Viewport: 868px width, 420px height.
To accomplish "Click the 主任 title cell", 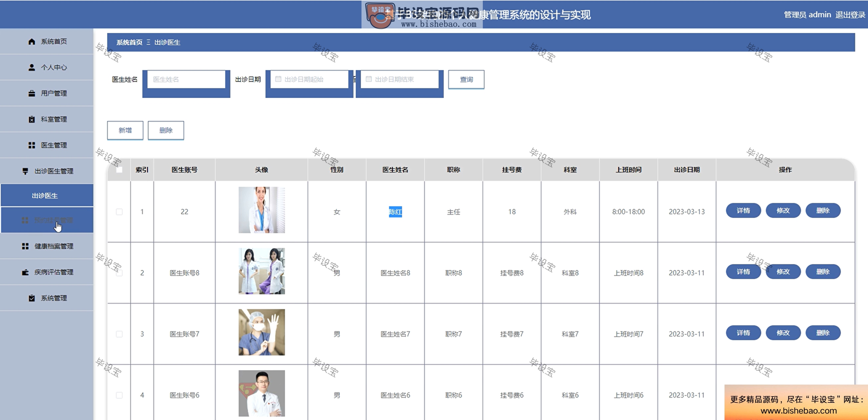I will pos(454,212).
